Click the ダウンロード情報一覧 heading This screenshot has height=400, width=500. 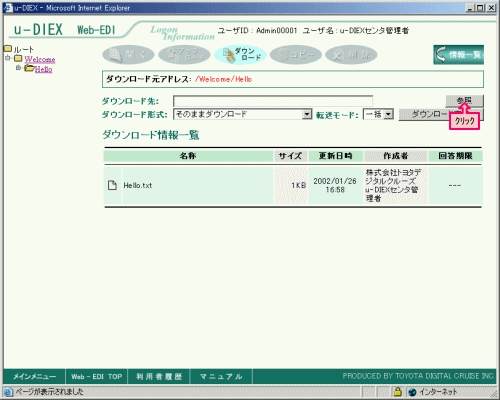[151, 135]
